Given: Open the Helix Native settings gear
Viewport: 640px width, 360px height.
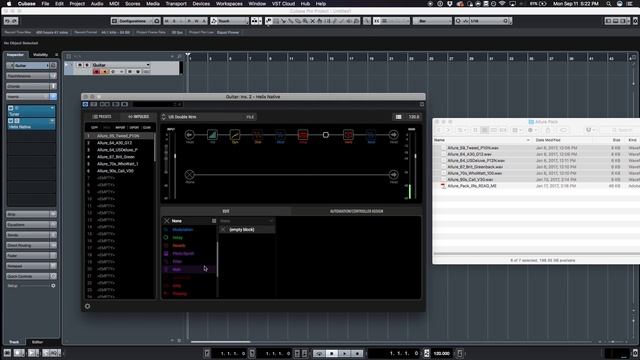Looking at the screenshot, I should (87, 306).
